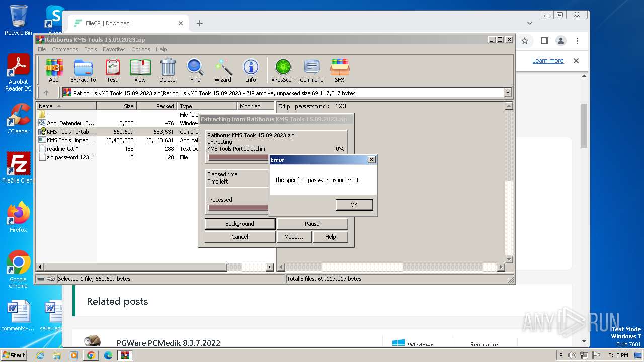Image resolution: width=644 pixels, height=362 pixels.
Task: Open Chrome tab search chevron
Action: pos(530,23)
